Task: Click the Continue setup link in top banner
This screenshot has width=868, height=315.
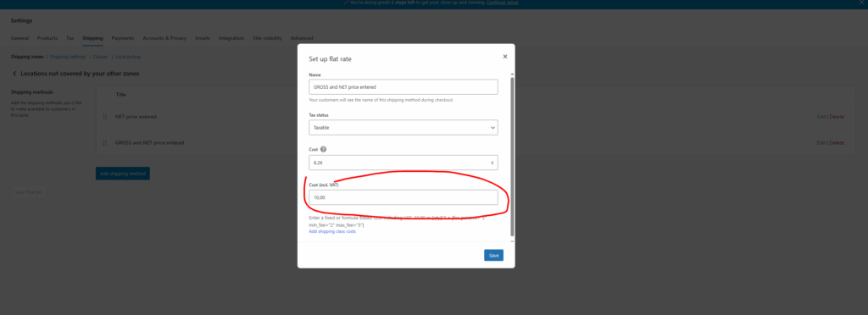Action: pyautogui.click(x=502, y=3)
